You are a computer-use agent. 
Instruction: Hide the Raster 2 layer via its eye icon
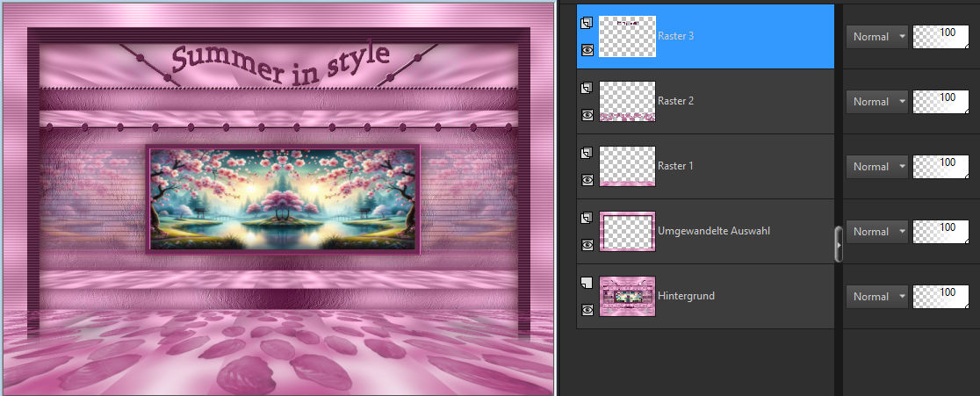tap(587, 115)
